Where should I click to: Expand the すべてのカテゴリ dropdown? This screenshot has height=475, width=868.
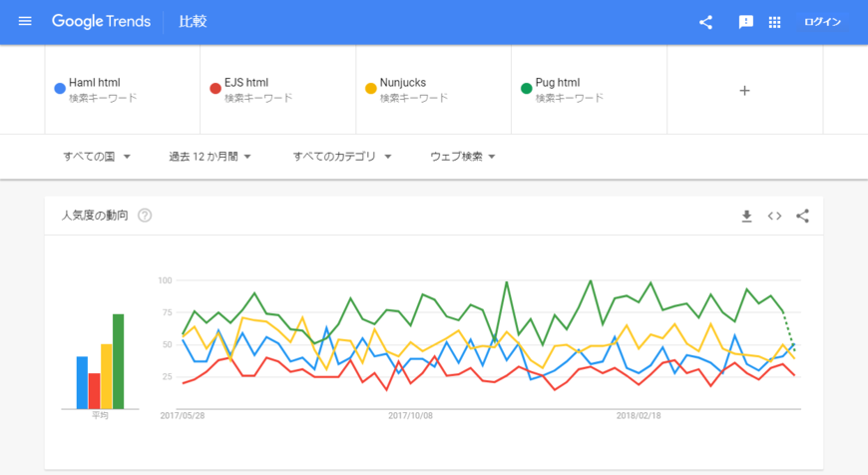(x=342, y=157)
